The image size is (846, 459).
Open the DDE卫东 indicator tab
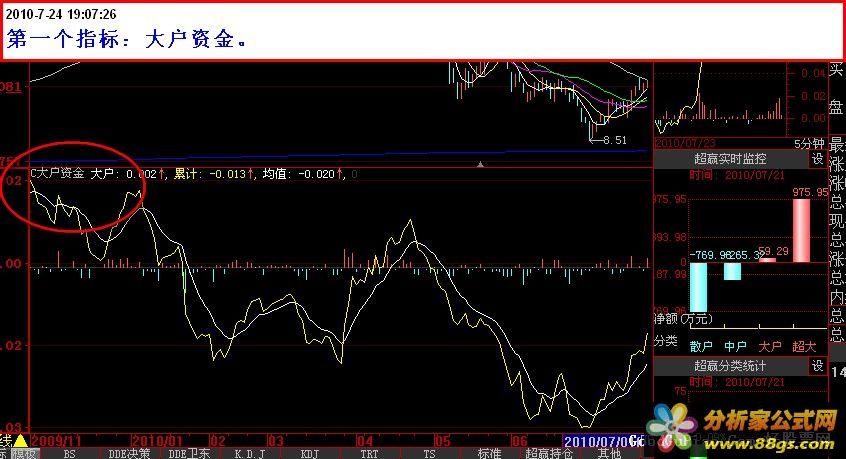(x=189, y=454)
